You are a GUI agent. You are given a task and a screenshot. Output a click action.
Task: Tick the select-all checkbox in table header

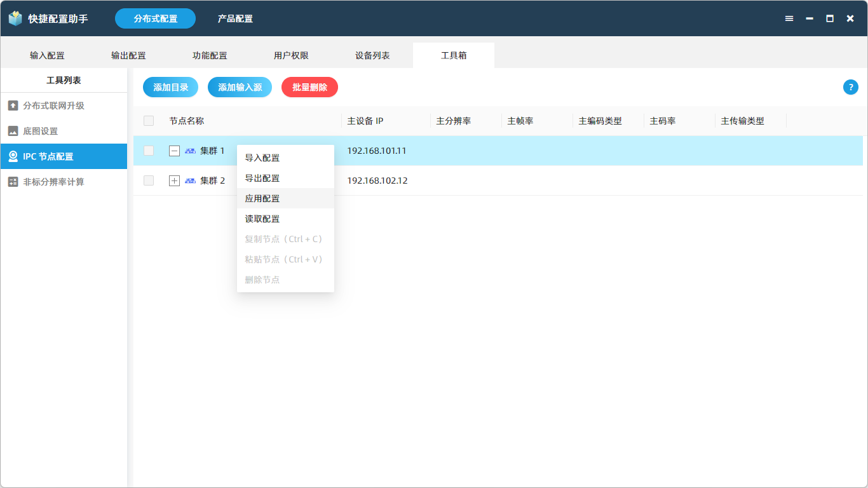(149, 121)
